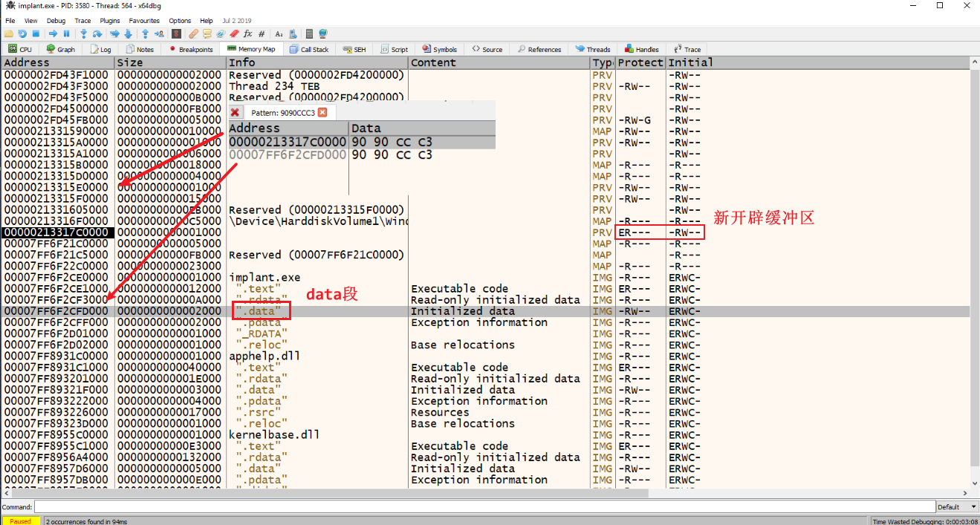Image resolution: width=980 pixels, height=525 pixels.
Task: Click the Pause execution toolbar icon
Action: [x=66, y=34]
